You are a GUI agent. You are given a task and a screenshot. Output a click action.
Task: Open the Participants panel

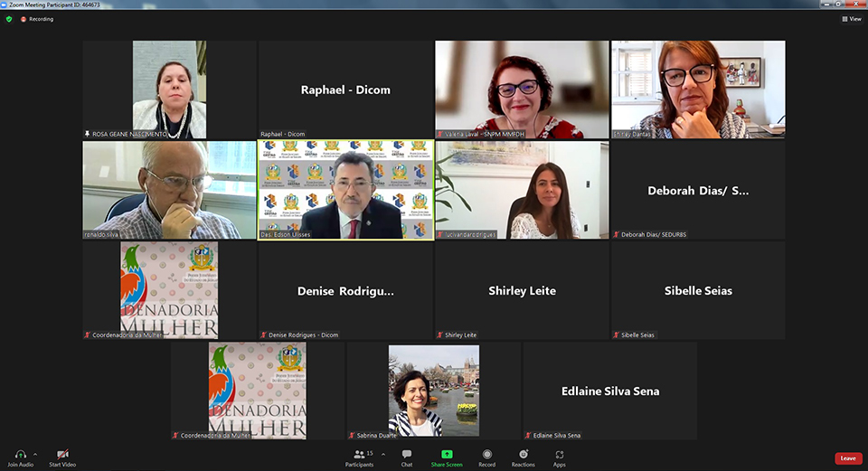(x=359, y=455)
